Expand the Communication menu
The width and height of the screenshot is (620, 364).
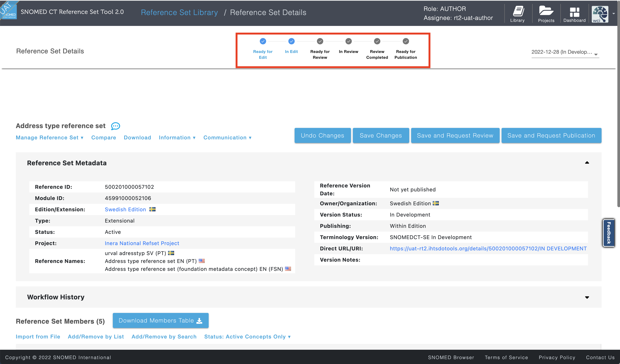227,137
